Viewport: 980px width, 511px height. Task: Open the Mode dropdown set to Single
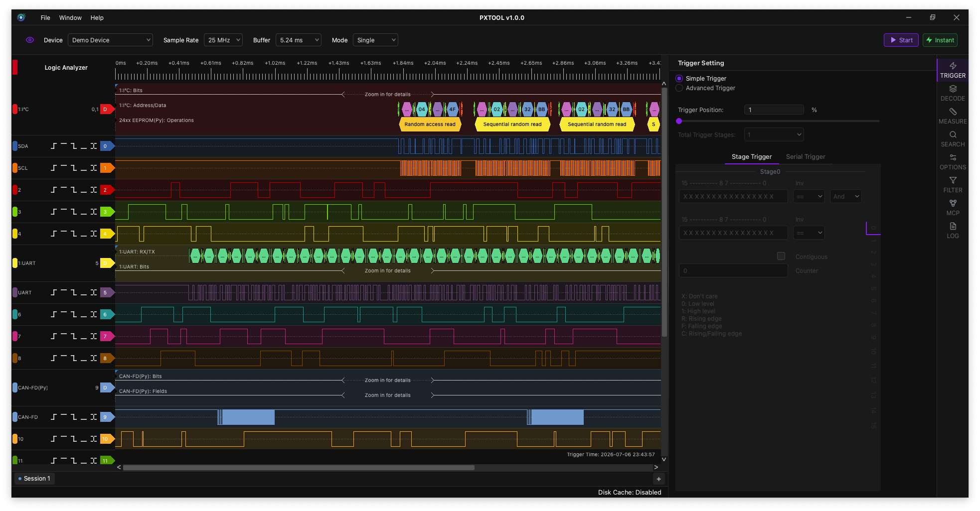pyautogui.click(x=375, y=40)
